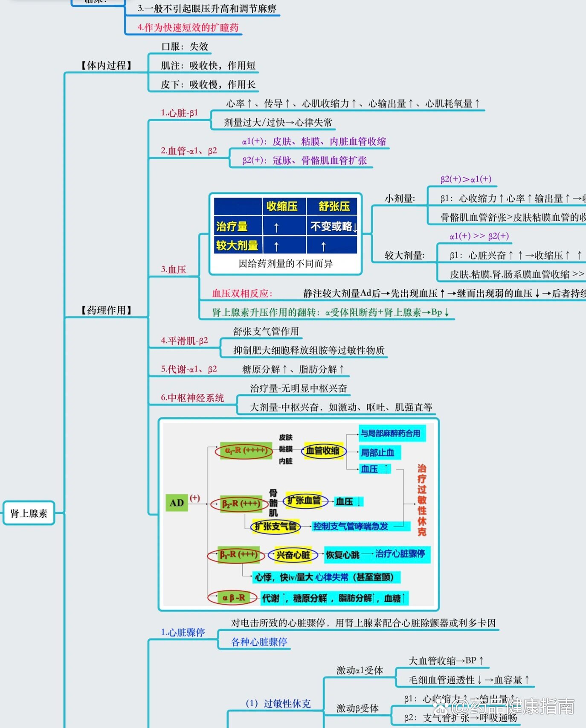Select the 2.血管-α1、β2 node
The image size is (586, 728).
point(189,151)
